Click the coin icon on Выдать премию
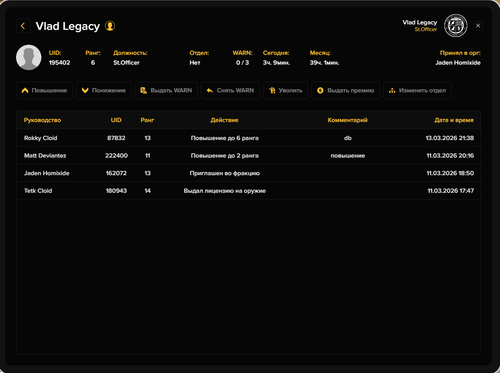Screen dimensions: 500x373 320,90
